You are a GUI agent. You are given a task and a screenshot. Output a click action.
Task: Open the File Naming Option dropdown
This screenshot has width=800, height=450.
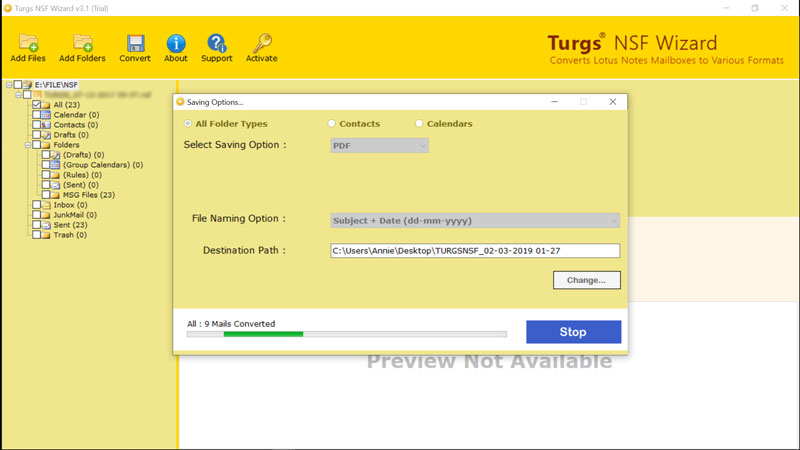pos(475,220)
